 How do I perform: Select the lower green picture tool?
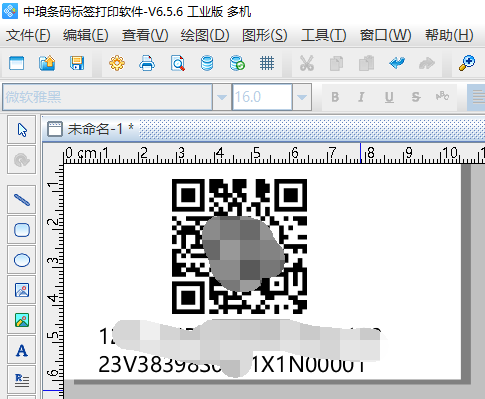(22, 320)
